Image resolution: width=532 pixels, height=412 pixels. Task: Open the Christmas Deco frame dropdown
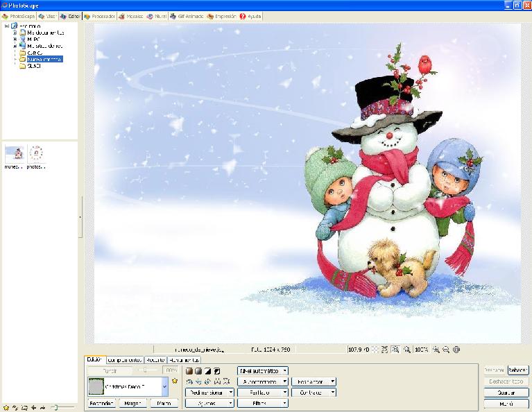pyautogui.click(x=164, y=386)
